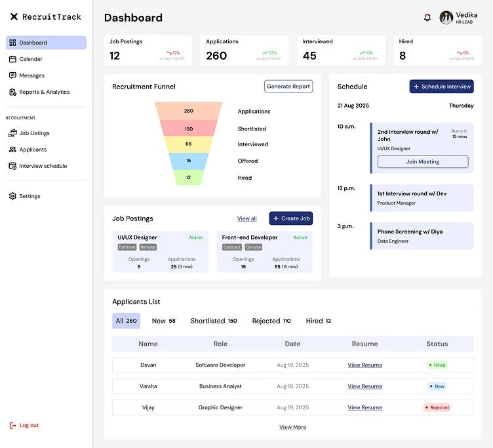Screen dimensions: 493x448
Task: Click the Log out door icon
Action: (x=12, y=425)
